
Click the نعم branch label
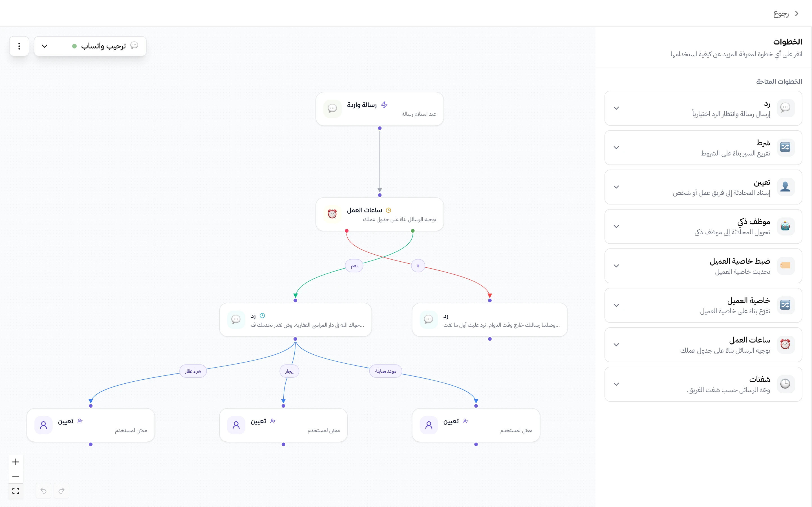(x=354, y=266)
